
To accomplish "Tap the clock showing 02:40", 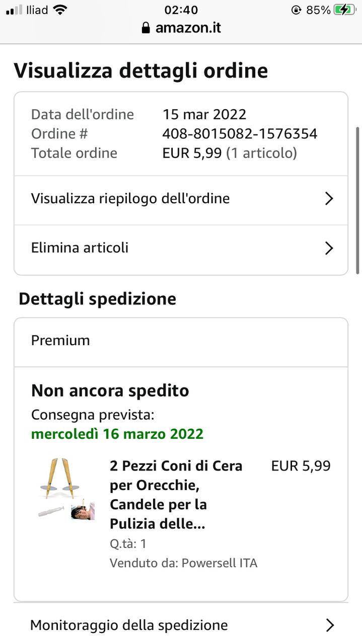I will tap(181, 10).
